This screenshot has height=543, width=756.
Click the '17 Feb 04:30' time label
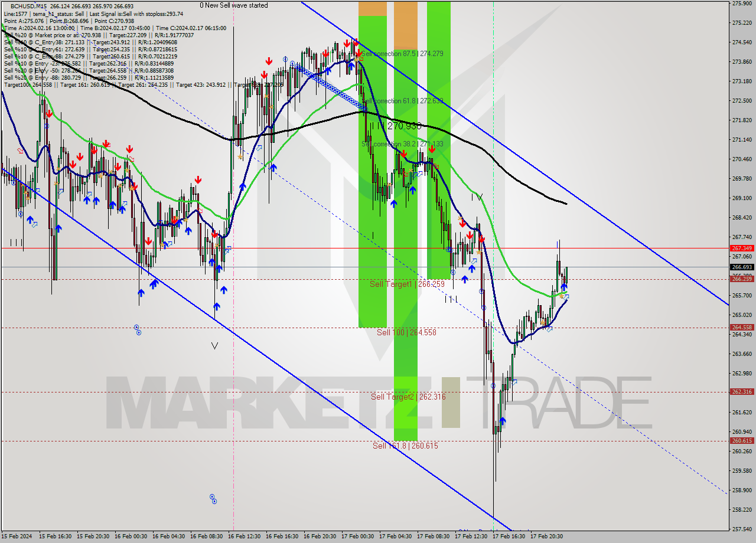point(396,537)
